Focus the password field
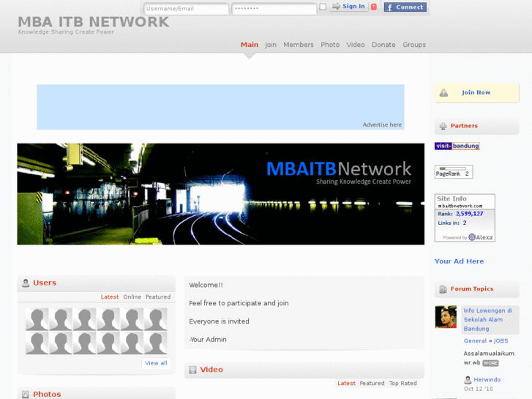The height and width of the screenshot is (399, 532). 274,9
